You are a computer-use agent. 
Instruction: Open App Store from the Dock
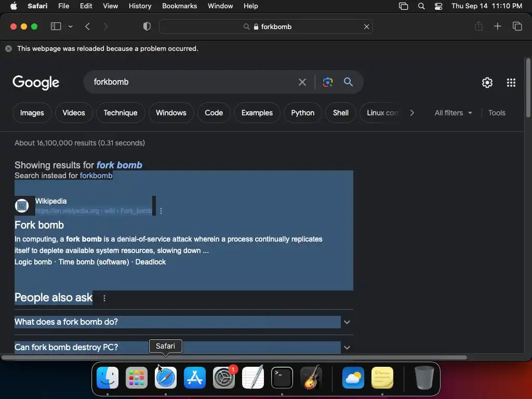(x=195, y=378)
